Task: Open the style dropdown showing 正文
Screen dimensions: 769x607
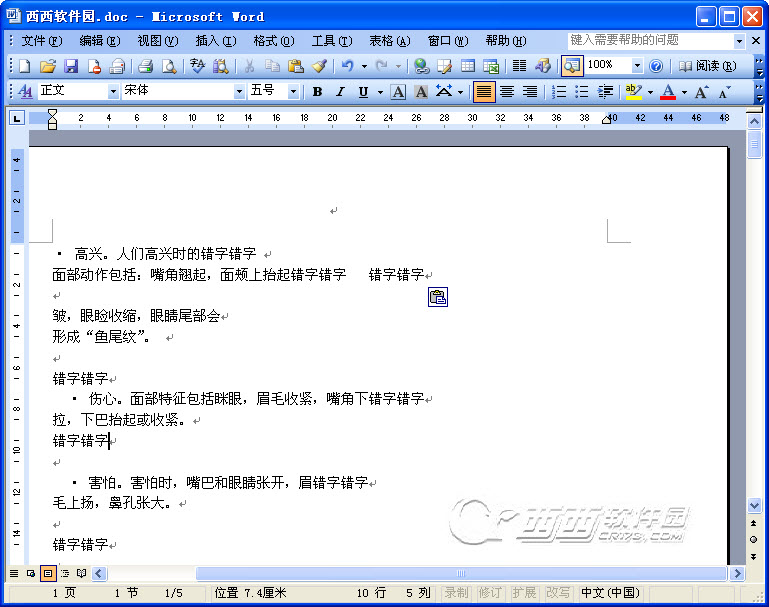Action: (x=113, y=92)
